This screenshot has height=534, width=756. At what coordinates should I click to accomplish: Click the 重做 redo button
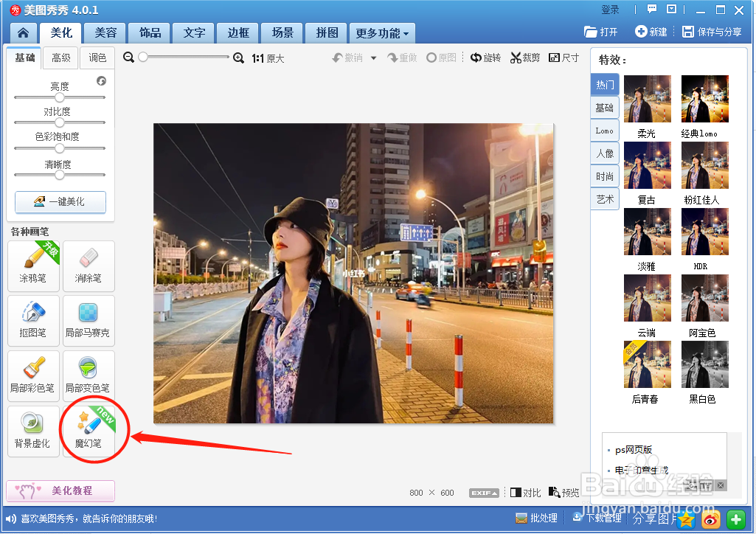pos(402,58)
